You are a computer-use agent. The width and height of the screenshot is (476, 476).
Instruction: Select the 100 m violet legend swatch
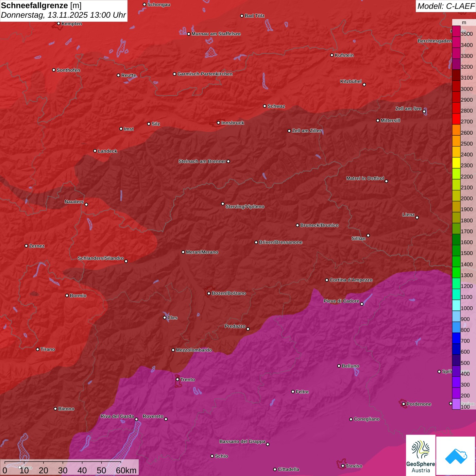(x=456, y=404)
